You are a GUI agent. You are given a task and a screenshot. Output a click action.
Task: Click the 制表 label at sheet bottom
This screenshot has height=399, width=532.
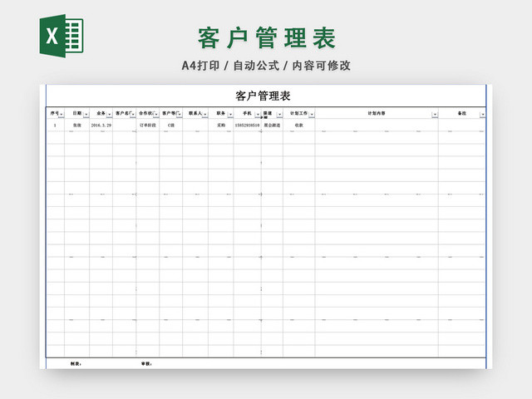click(x=76, y=364)
